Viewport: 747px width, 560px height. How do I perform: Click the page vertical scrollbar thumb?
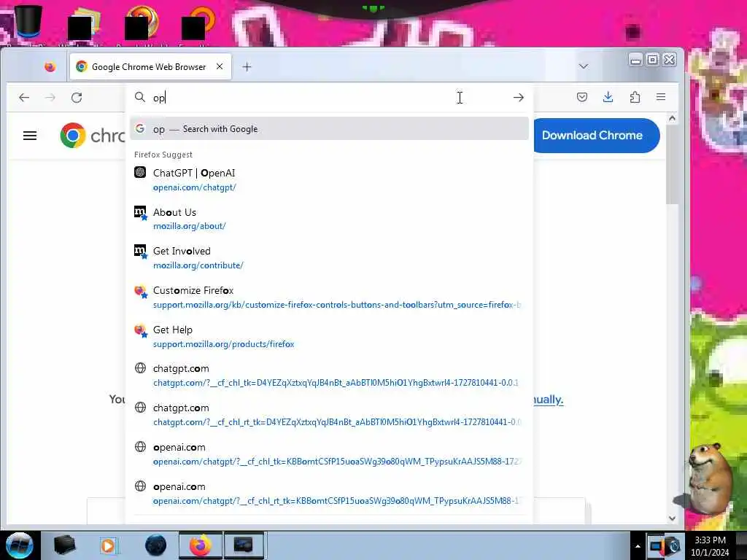pyautogui.click(x=672, y=166)
